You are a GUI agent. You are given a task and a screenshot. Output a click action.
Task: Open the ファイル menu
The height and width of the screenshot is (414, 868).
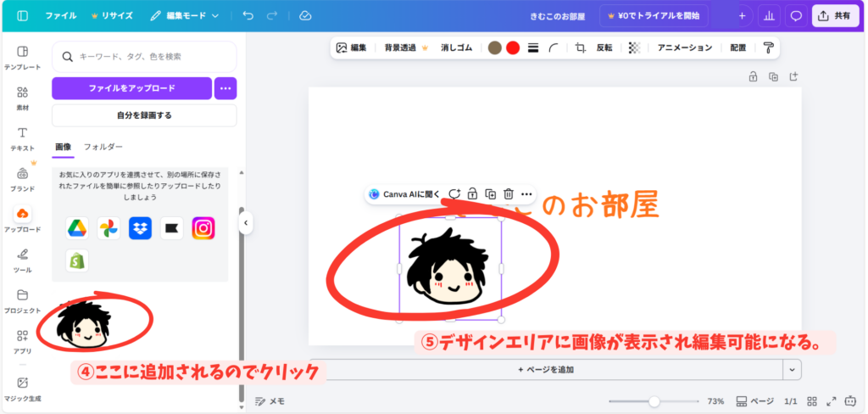61,15
